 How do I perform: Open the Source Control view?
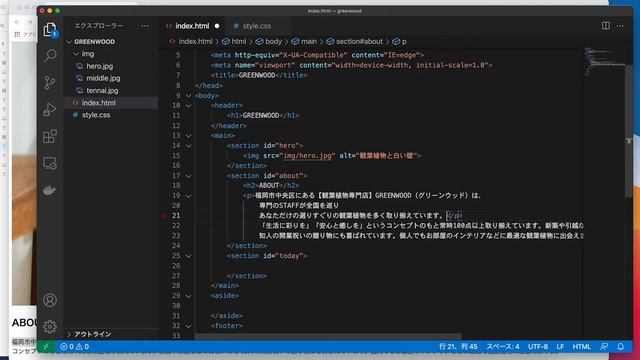pyautogui.click(x=50, y=82)
